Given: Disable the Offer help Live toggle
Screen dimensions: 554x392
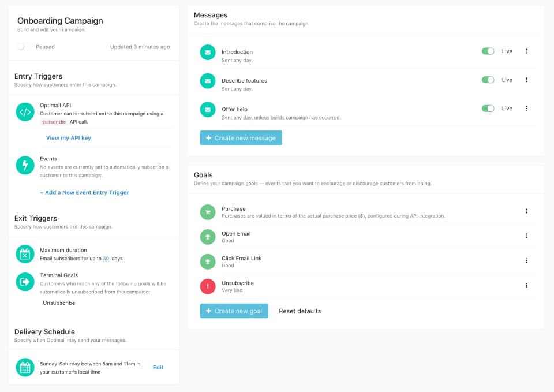Looking at the screenshot, I should [x=488, y=108].
